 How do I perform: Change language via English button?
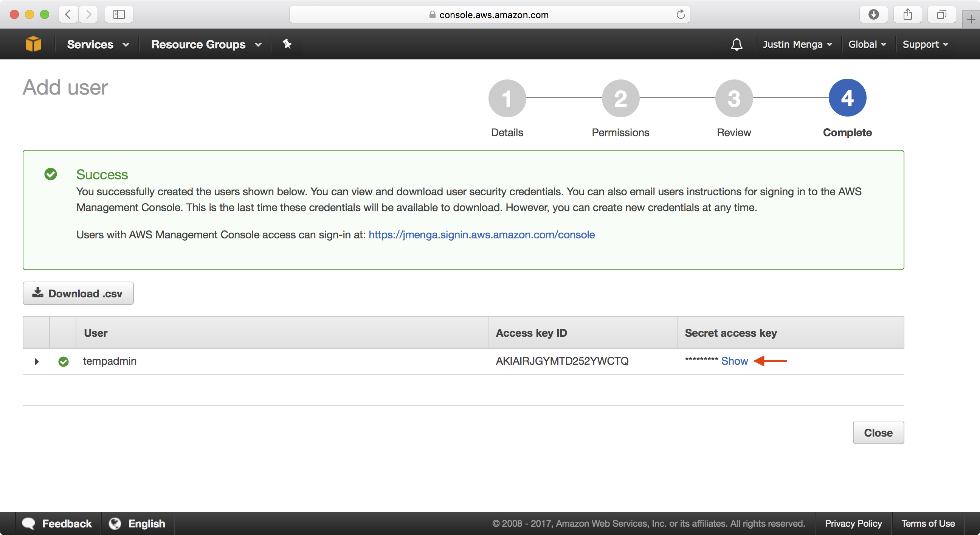(x=138, y=524)
